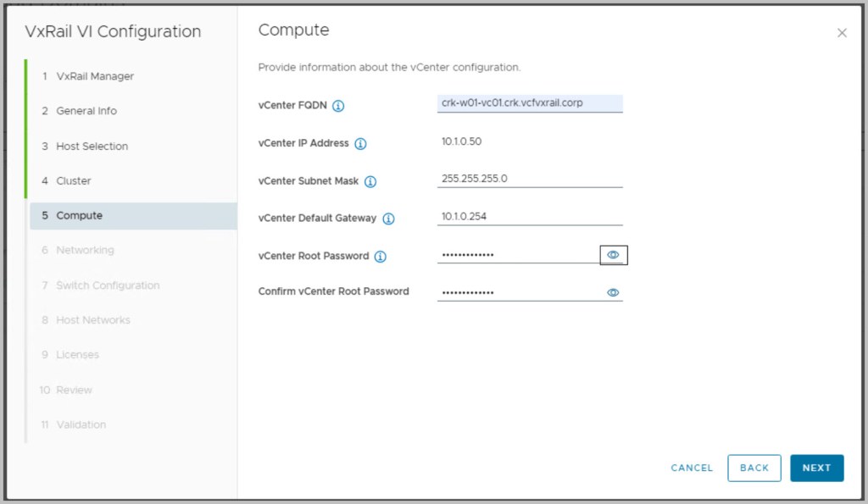Edit the vCenter FQDN field
Viewport: 868px width, 504px height.
pos(529,103)
